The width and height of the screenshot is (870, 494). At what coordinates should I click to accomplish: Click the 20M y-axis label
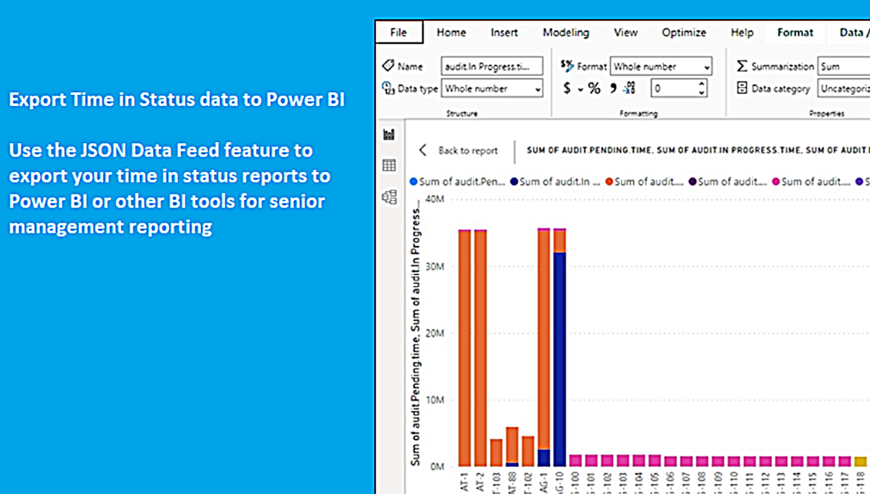click(435, 333)
